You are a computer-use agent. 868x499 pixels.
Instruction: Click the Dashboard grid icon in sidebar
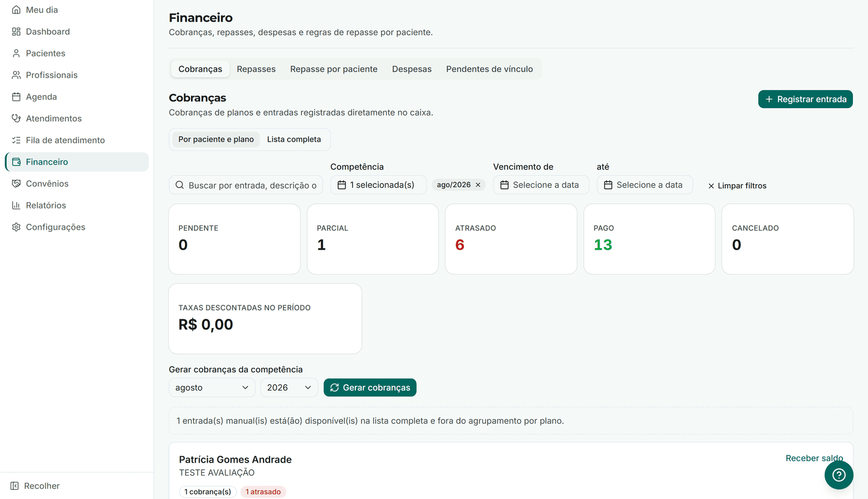tap(16, 31)
